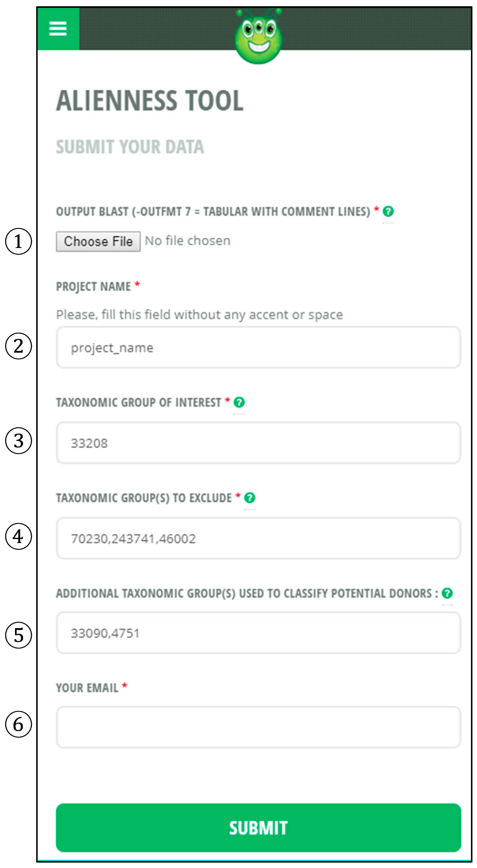Click the Project Name field label

pos(93,286)
